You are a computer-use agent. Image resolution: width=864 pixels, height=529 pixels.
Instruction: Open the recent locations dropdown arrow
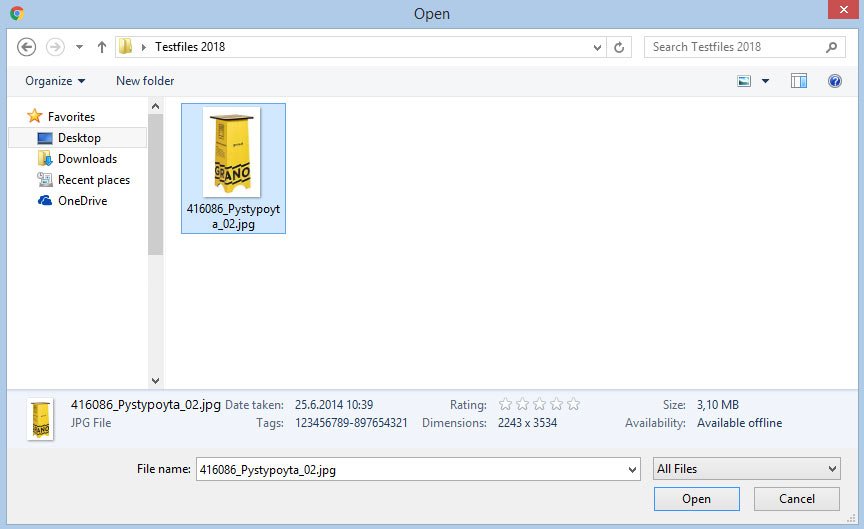click(x=79, y=47)
